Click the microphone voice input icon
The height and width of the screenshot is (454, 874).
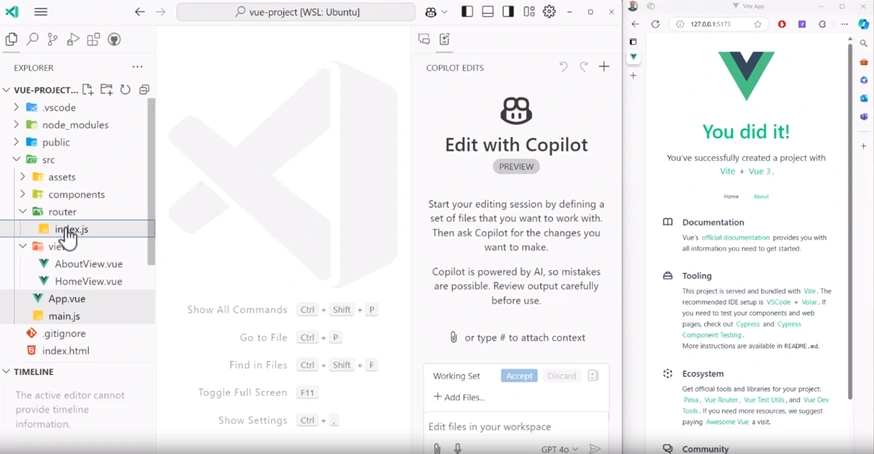click(458, 448)
